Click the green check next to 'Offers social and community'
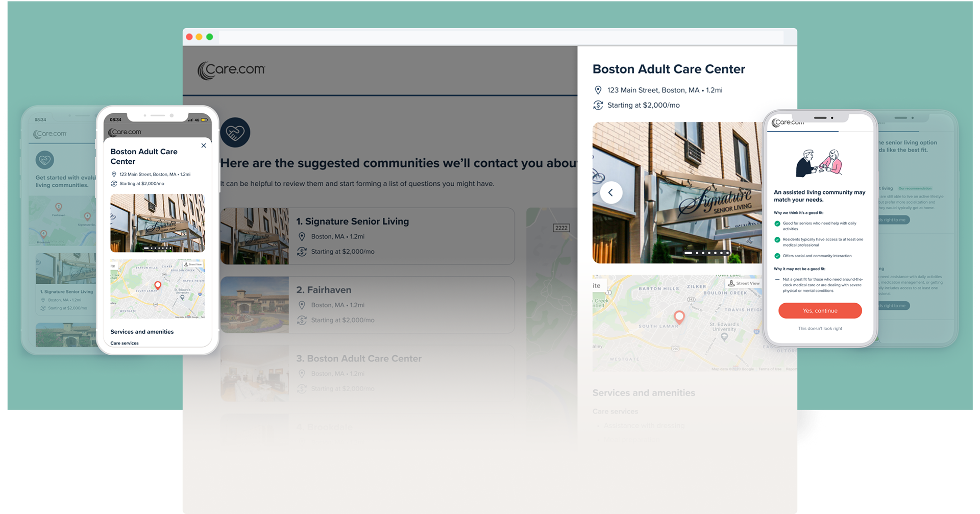Viewport: 980px width, 514px height. [777, 256]
